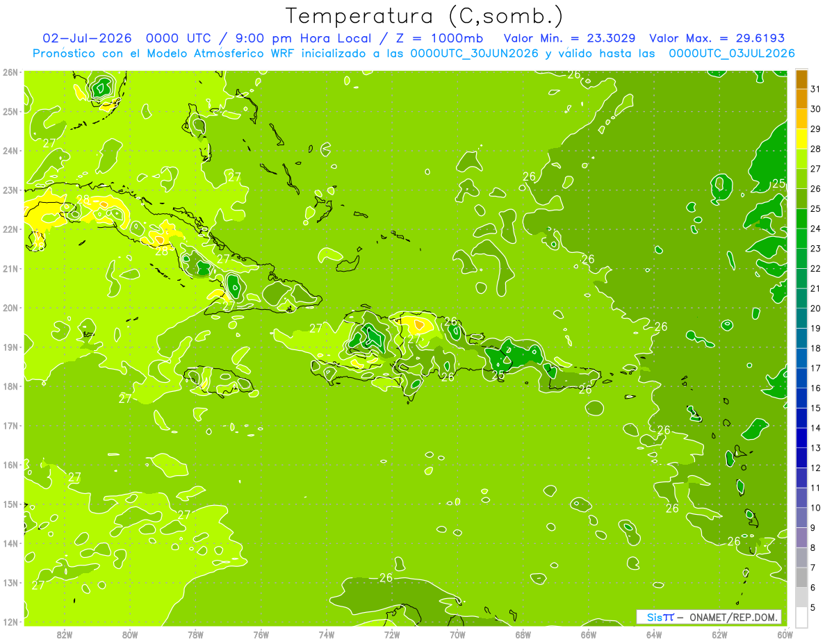Screen dimensions: 834x644
Task: Select the date text "02-Jul-2026"
Action: point(85,38)
